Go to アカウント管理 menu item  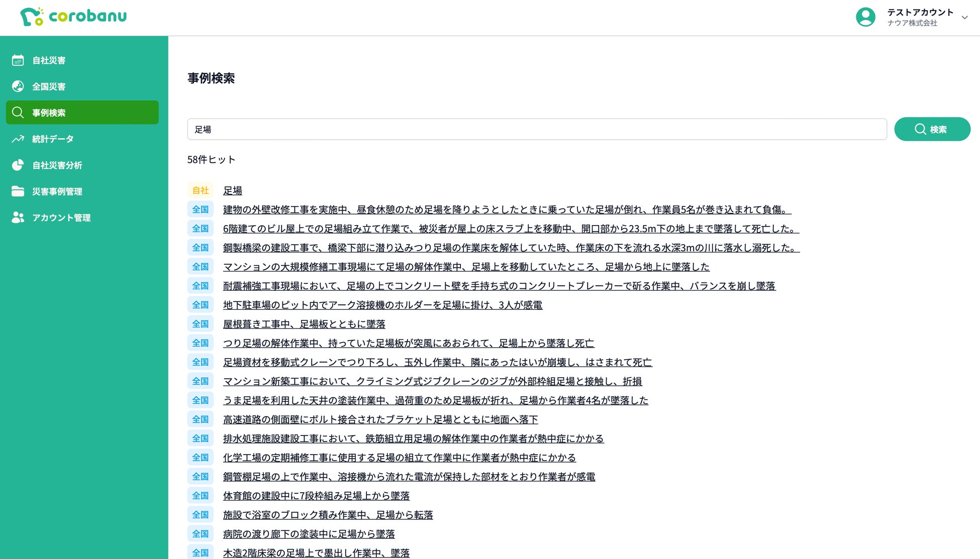[x=61, y=217]
